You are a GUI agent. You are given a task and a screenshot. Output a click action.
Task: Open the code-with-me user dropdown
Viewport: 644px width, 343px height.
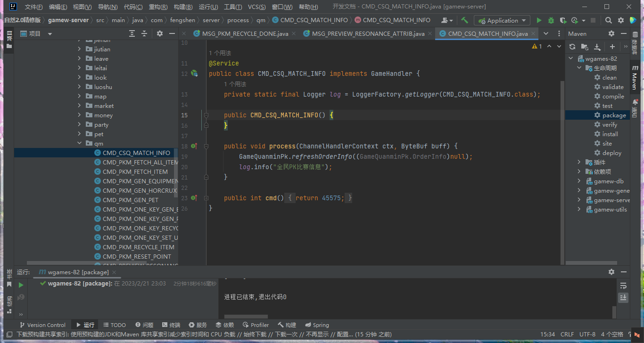tap(447, 20)
